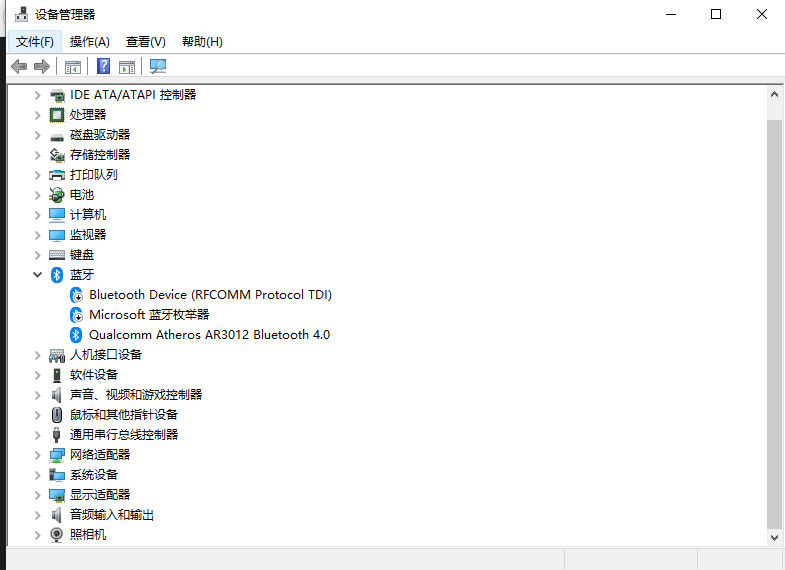Click the scrollbar down arrow
This screenshot has width=785, height=570.
(774, 538)
